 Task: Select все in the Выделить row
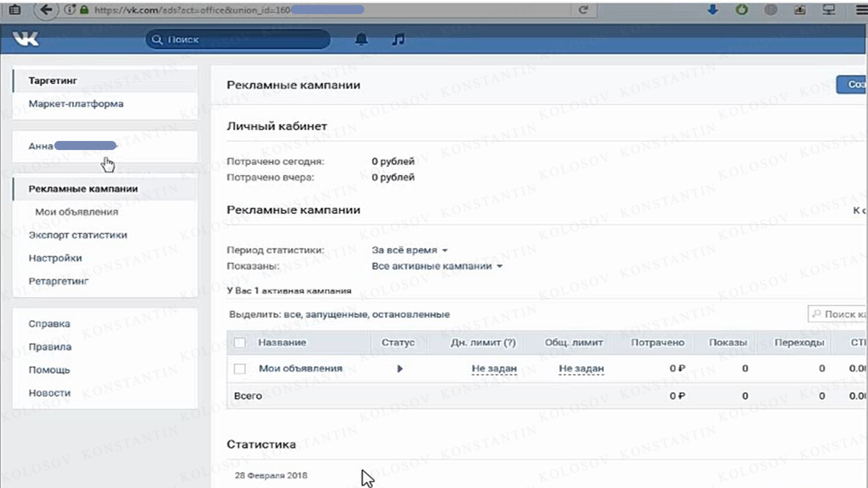pos(293,314)
